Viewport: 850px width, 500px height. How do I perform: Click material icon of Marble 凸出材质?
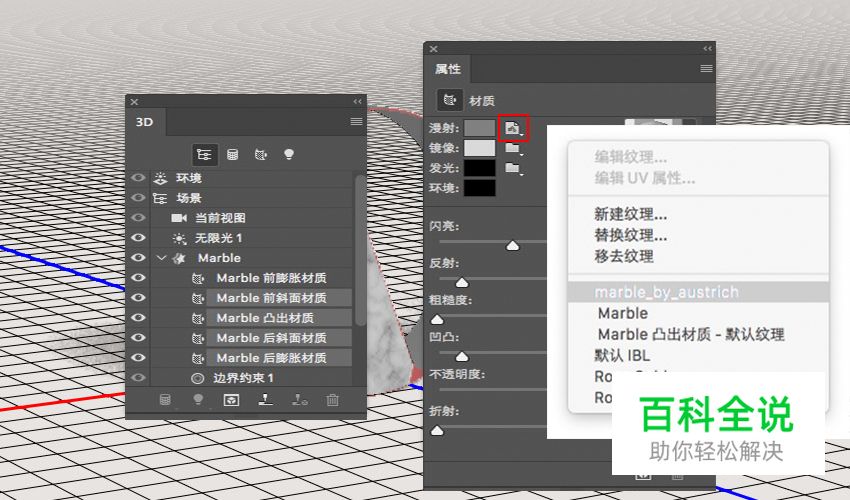coord(198,318)
